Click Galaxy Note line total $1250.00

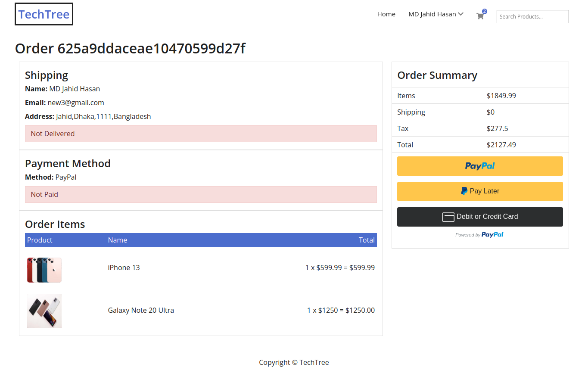point(360,310)
